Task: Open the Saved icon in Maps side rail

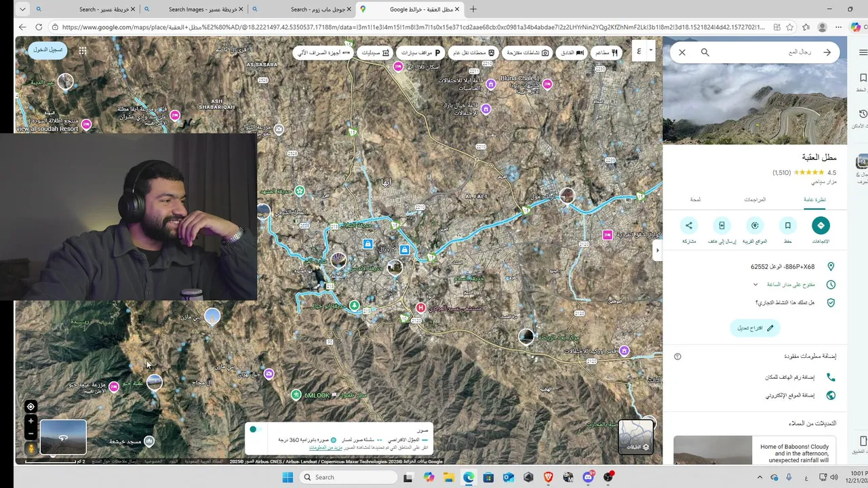Action: [x=863, y=78]
